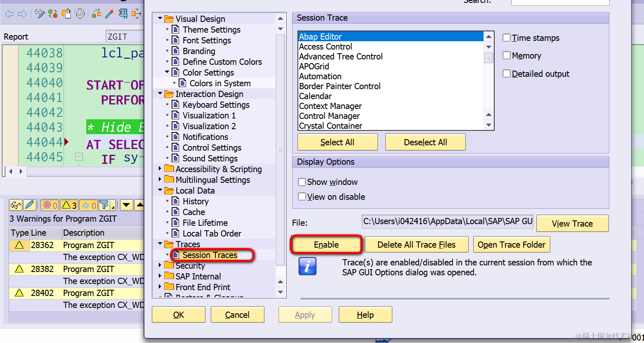Click the trace File path field

(x=448, y=222)
